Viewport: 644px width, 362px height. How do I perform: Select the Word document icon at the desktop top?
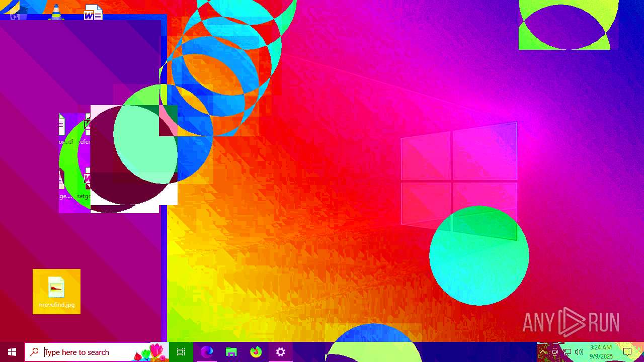tap(93, 12)
